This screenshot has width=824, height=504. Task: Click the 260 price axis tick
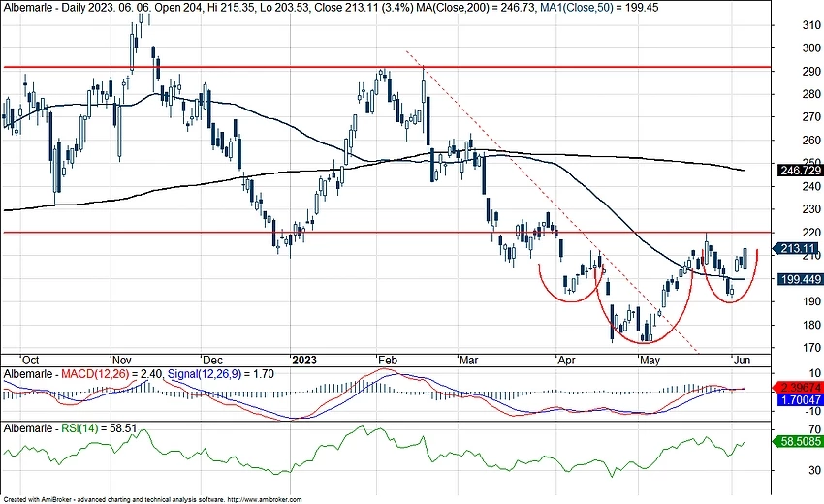(811, 140)
